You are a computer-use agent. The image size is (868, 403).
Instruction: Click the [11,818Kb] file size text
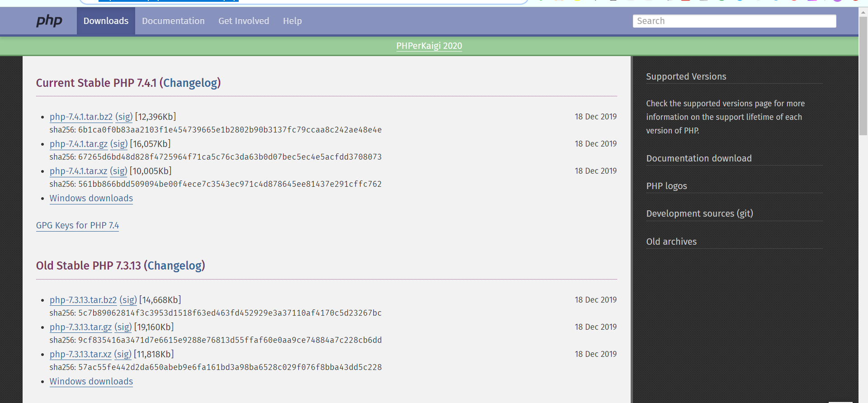coord(154,354)
